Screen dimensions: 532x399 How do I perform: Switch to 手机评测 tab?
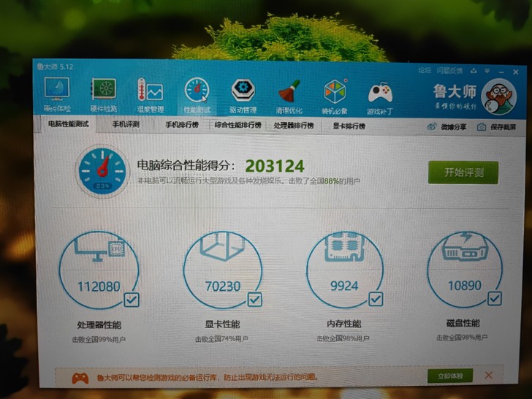(x=126, y=124)
